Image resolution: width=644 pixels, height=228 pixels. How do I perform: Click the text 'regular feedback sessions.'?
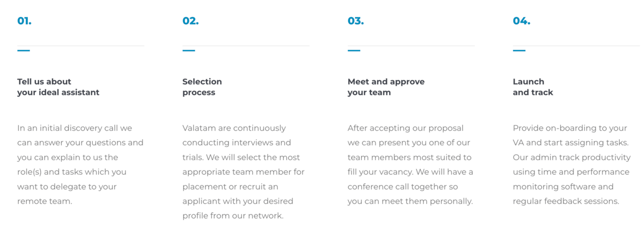tap(566, 202)
